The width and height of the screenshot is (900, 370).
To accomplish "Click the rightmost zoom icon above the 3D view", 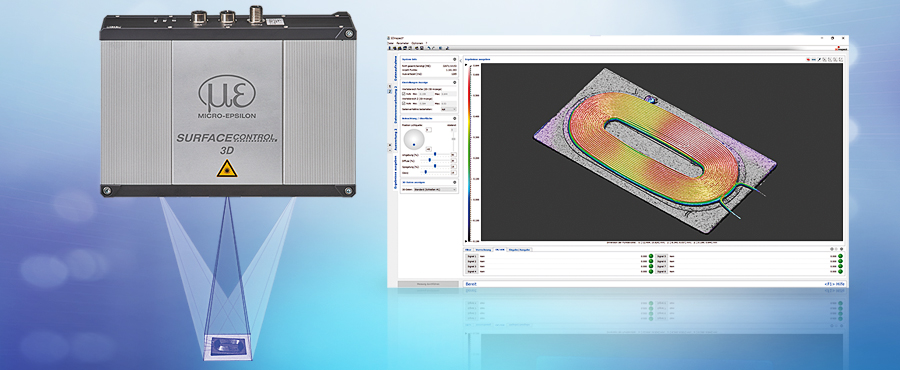I will coord(841,60).
